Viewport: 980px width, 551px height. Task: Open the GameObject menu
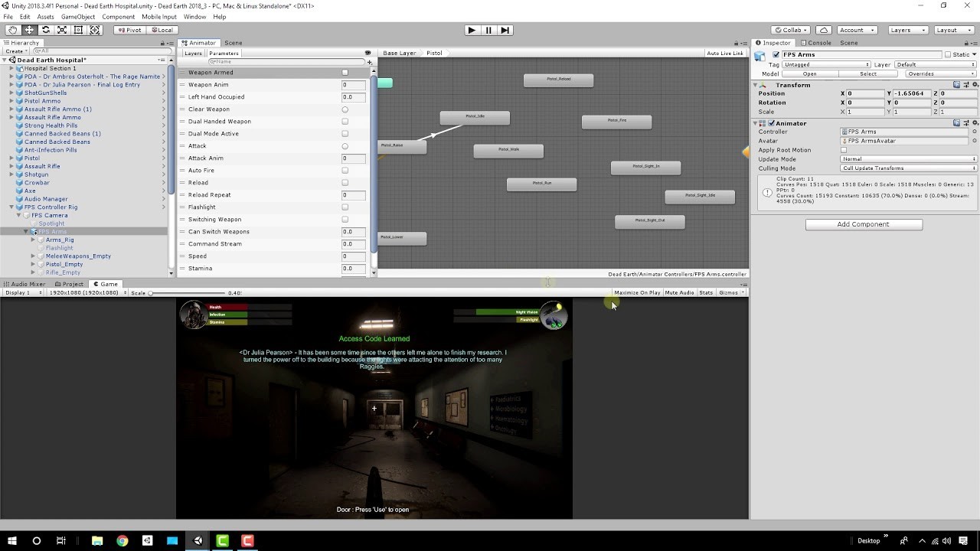[x=77, y=17]
